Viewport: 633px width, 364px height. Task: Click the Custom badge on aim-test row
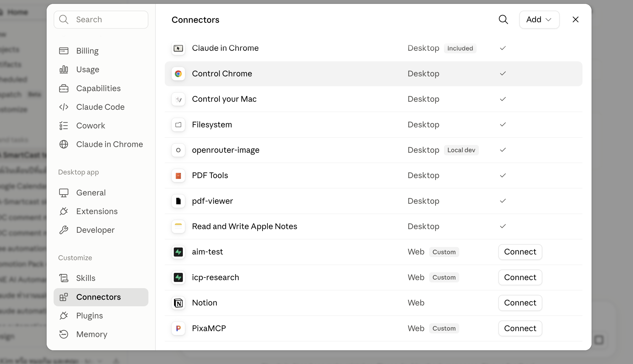[444, 252]
